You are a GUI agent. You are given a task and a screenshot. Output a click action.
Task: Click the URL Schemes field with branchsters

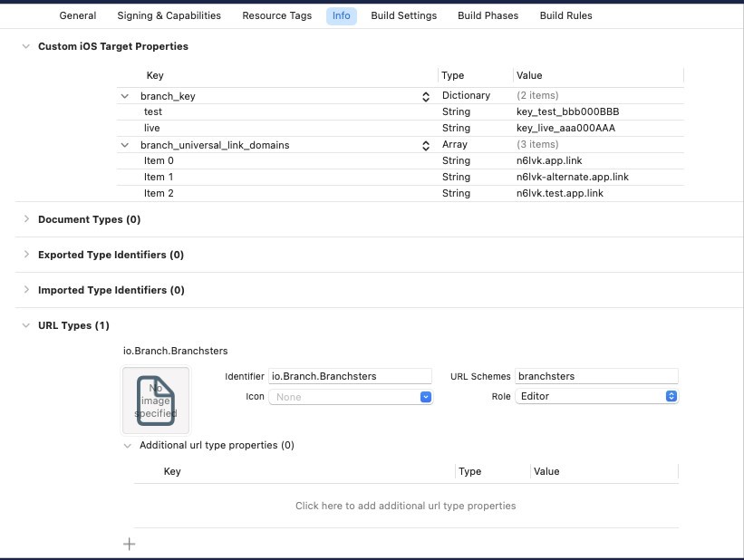595,376
